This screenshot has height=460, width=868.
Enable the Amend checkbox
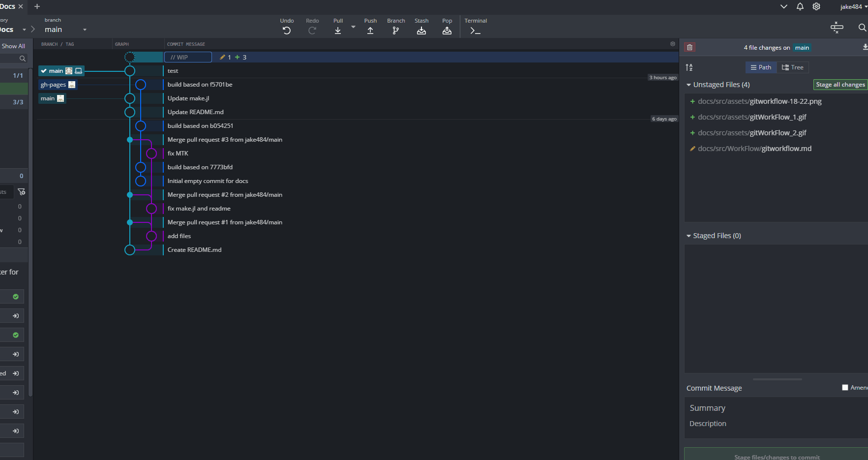[845, 388]
